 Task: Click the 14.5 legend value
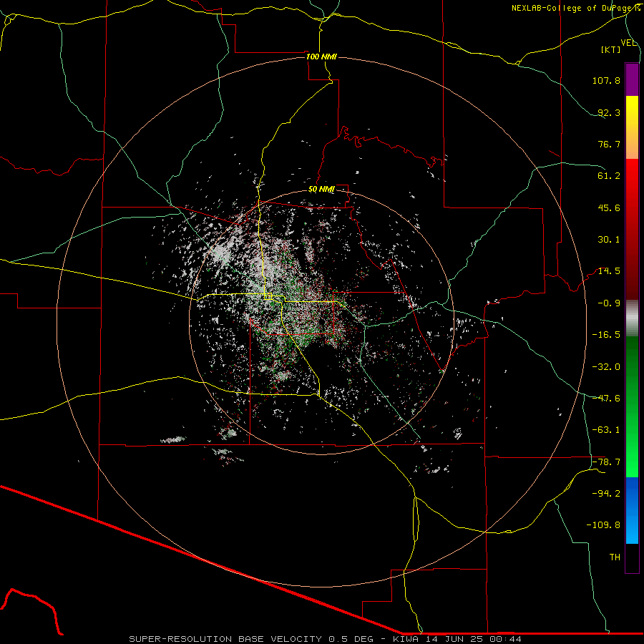pyautogui.click(x=609, y=271)
